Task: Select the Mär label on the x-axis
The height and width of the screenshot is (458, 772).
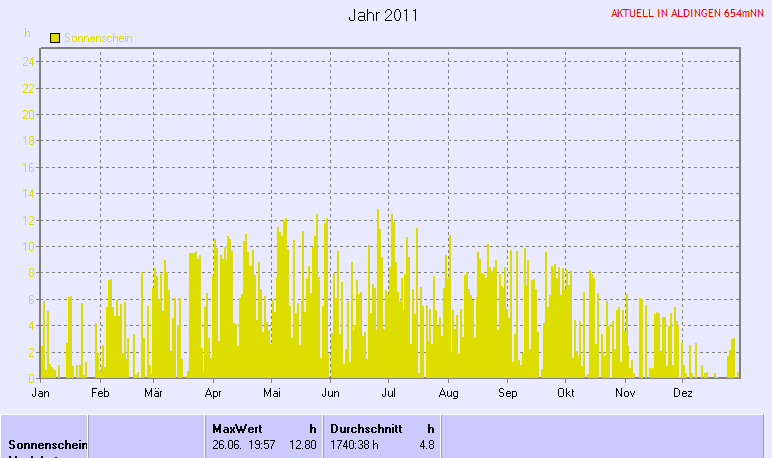Action: coord(153,393)
